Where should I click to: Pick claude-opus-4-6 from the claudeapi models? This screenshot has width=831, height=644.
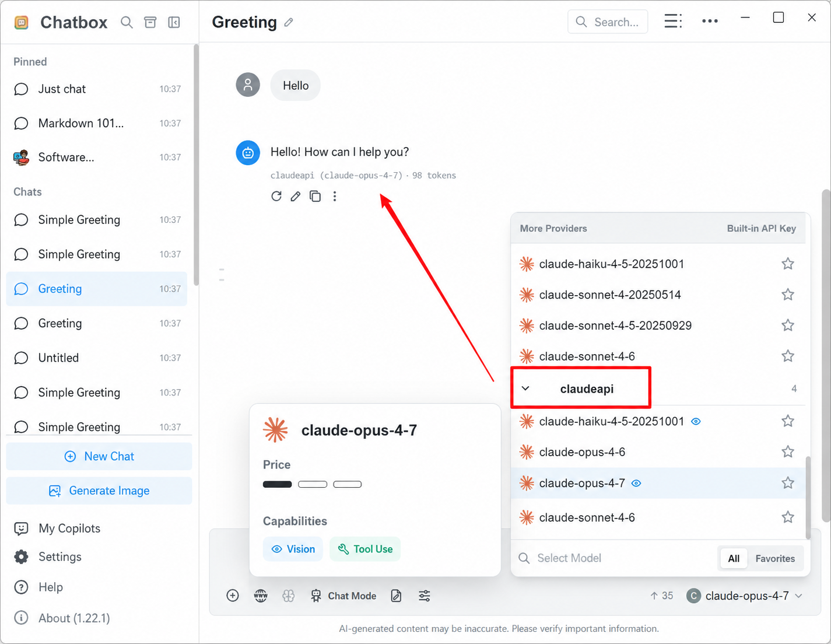[x=658, y=452]
